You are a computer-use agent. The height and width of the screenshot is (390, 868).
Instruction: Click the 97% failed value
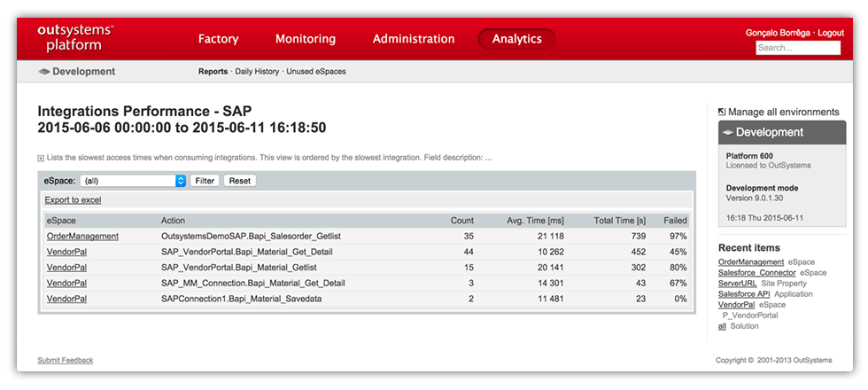pyautogui.click(x=678, y=236)
